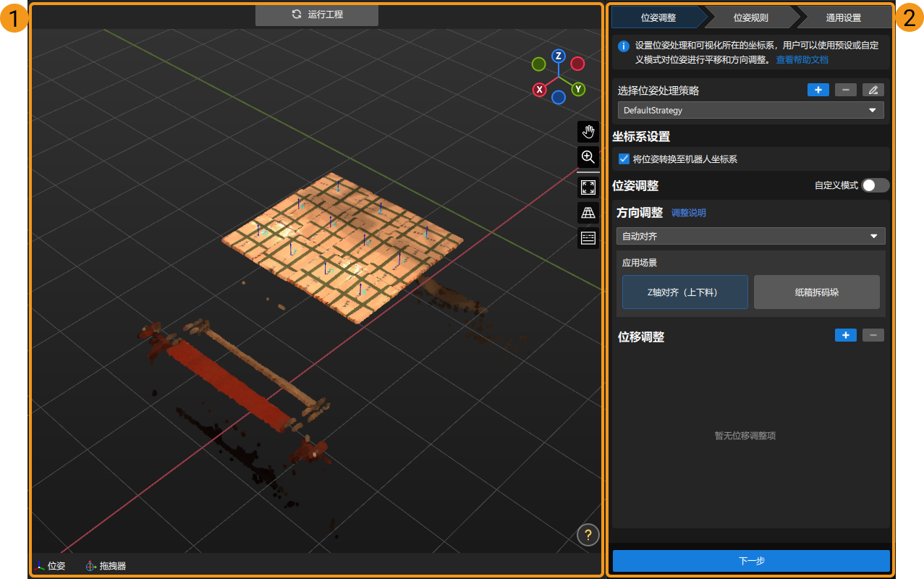The image size is (924, 579).
Task: Uncheck 将位姿转换至机器人坐标系 checkbox
Action: (624, 159)
